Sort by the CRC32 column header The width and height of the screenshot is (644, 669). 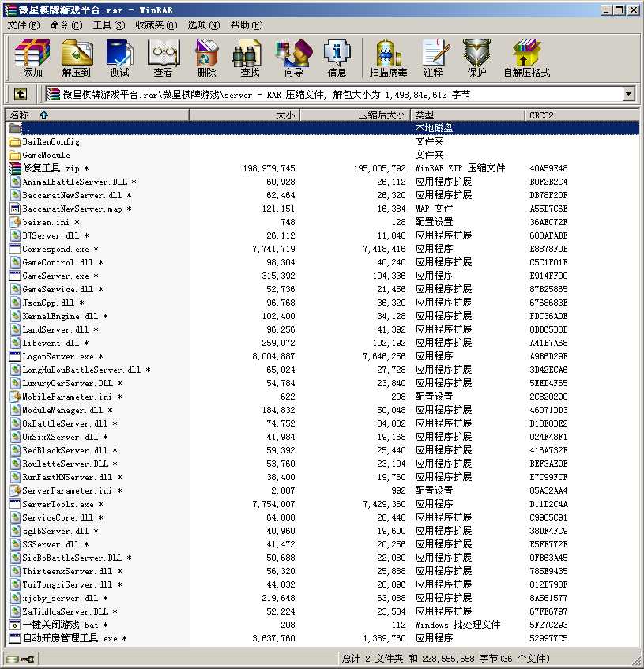[582, 115]
